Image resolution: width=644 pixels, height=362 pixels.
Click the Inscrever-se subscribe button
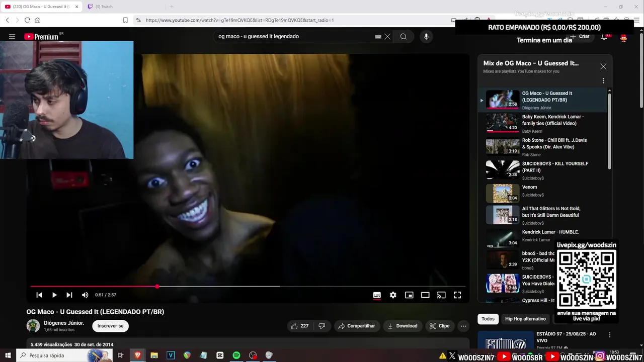pos(110,326)
